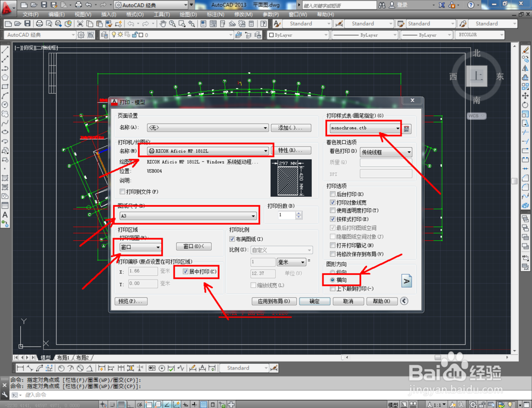Uncheck 居中打印 center plot checkbox
The width and height of the screenshot is (532, 408).
click(185, 272)
